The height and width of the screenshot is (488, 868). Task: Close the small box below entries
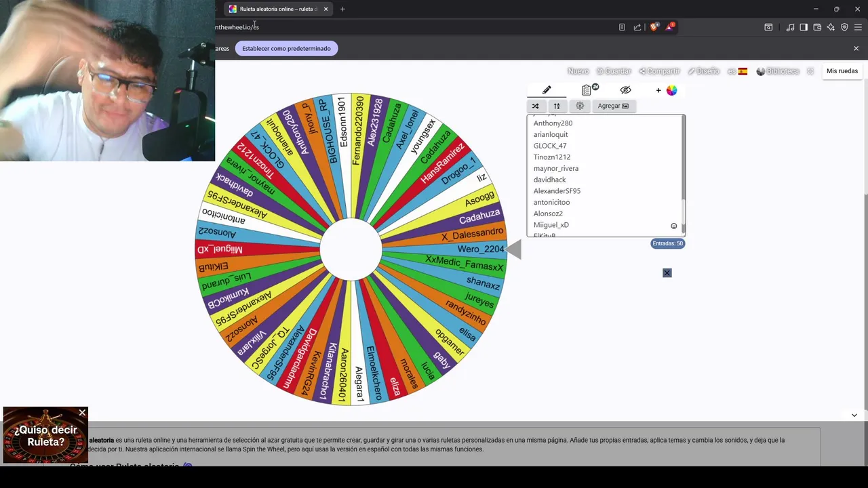pyautogui.click(x=667, y=272)
